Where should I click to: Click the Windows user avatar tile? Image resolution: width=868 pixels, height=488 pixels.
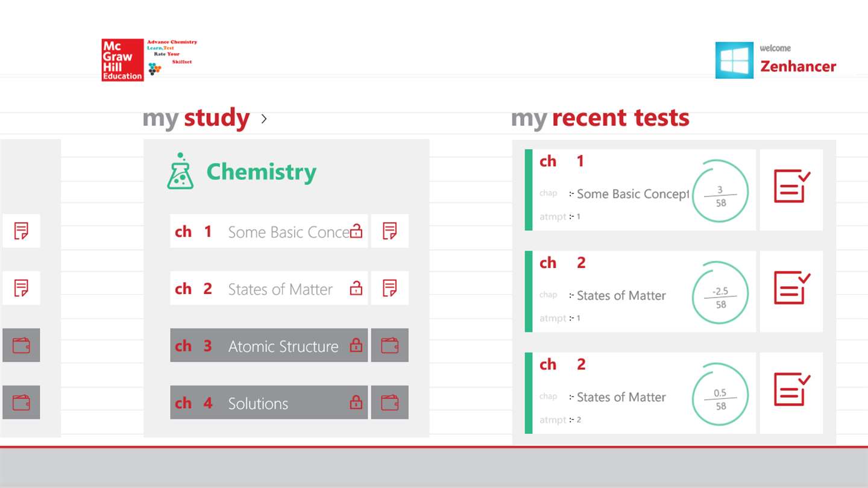(x=734, y=60)
